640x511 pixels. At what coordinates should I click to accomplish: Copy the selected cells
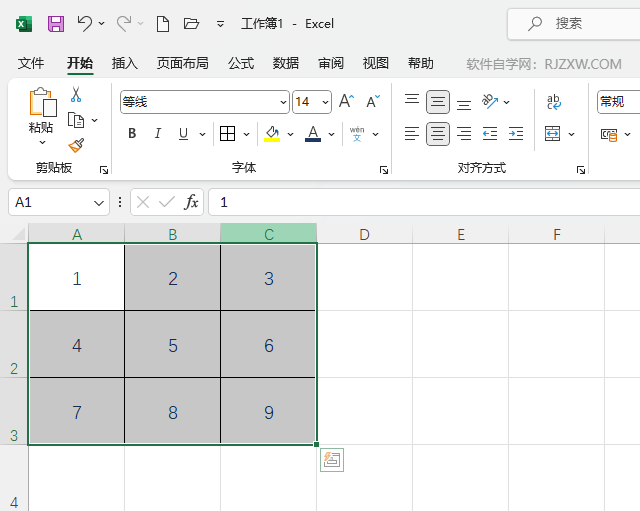(76, 120)
